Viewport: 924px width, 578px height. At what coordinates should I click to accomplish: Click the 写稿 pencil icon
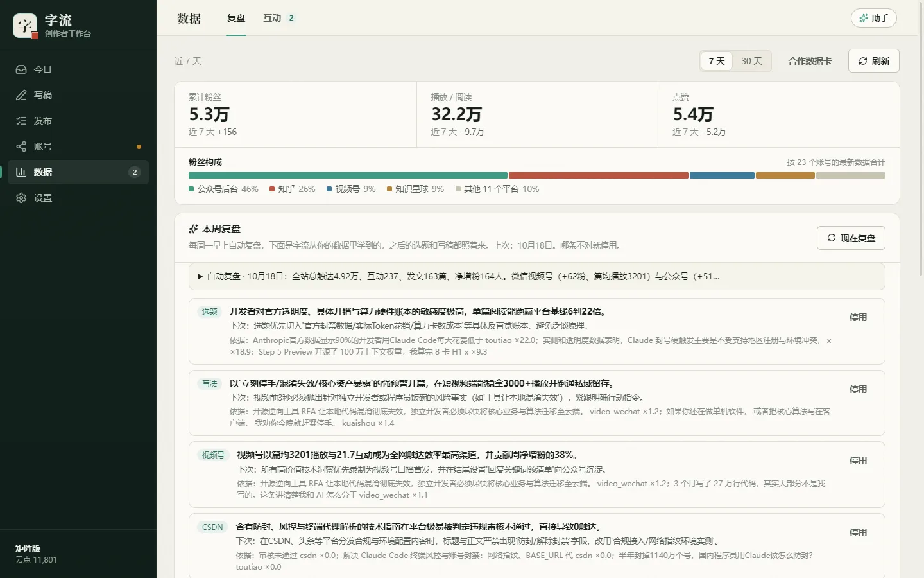[x=21, y=95]
